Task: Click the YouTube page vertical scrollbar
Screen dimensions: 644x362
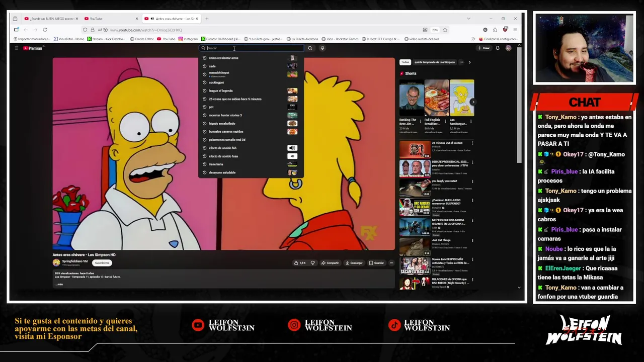Action: [519, 106]
